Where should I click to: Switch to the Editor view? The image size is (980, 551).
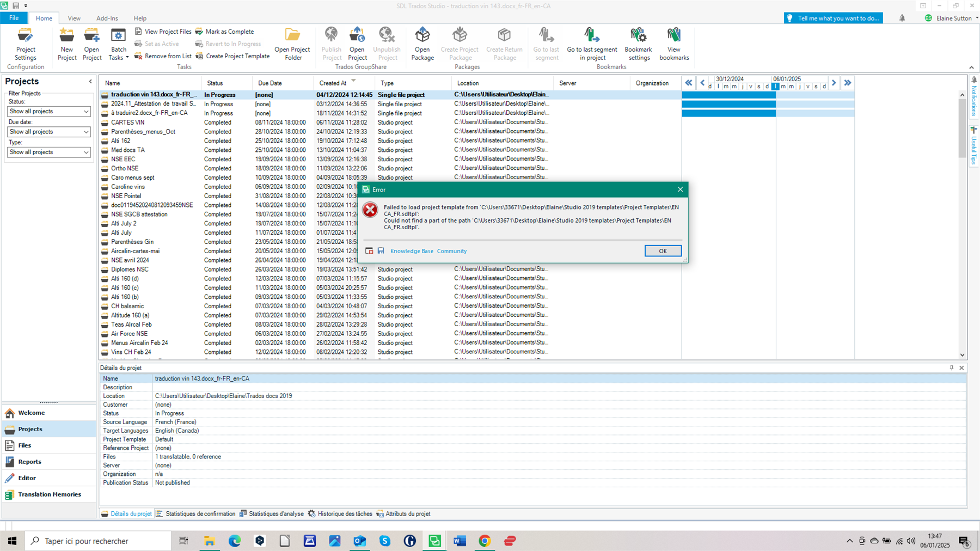[49, 478]
